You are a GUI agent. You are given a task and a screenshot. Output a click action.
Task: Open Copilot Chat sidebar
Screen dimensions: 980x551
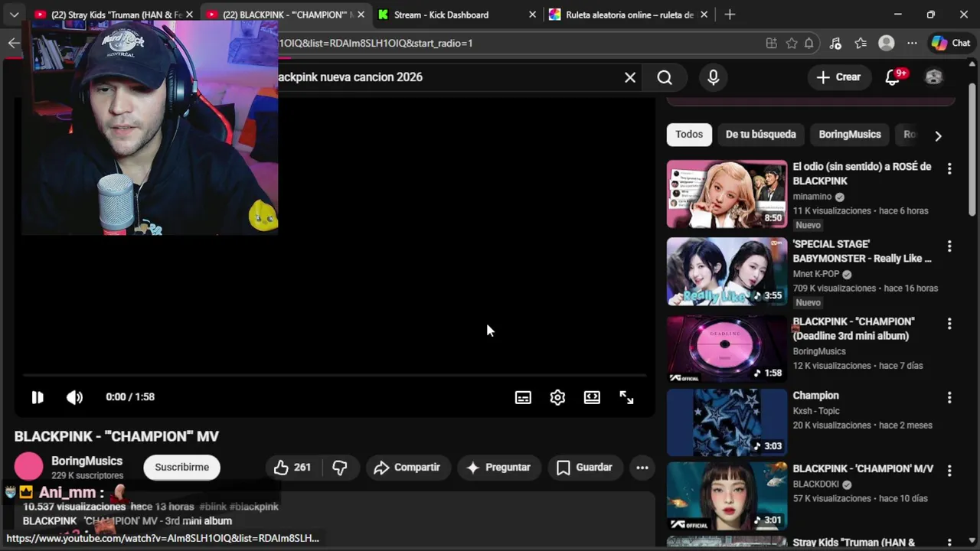(x=952, y=44)
